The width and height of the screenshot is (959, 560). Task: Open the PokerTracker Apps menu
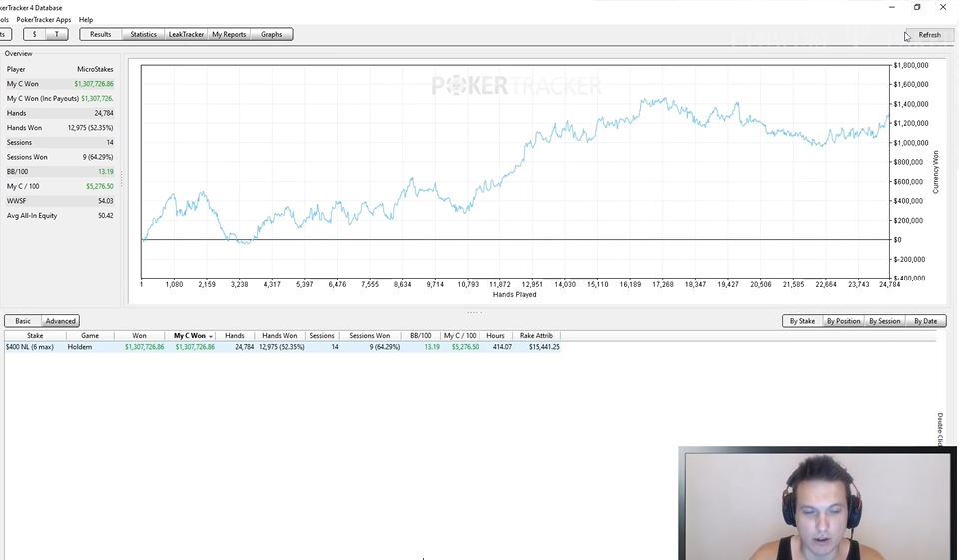(43, 20)
